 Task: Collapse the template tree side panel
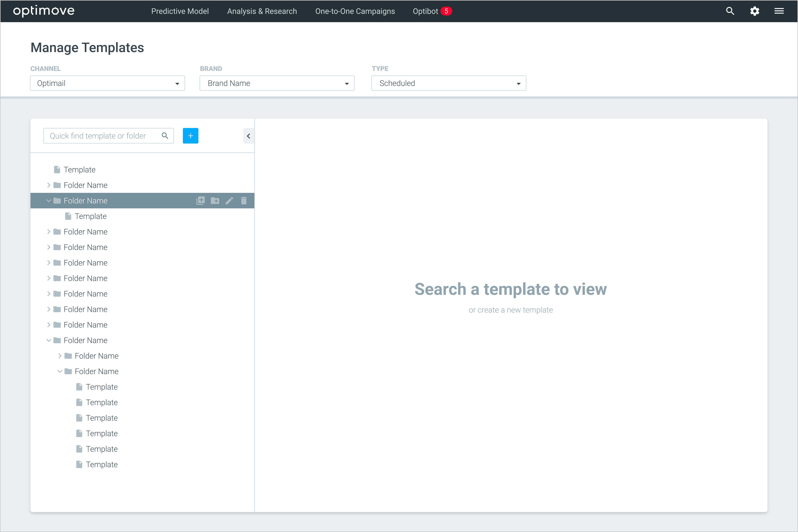[x=249, y=136]
